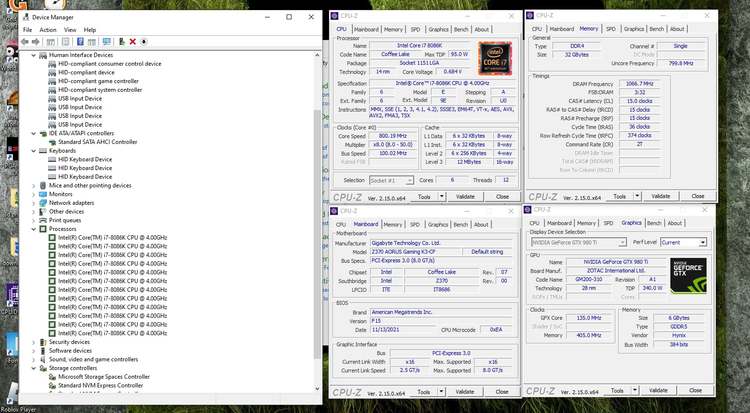Open the Action menu in Device Manager

(48, 30)
